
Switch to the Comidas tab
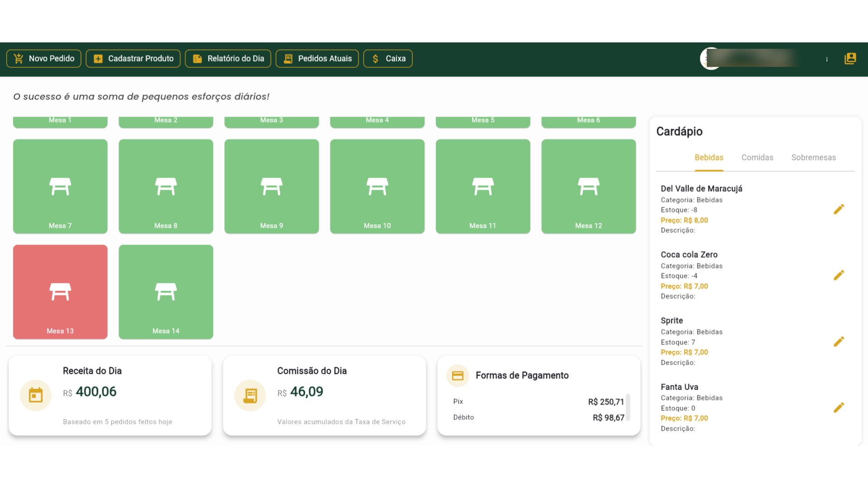click(x=757, y=157)
